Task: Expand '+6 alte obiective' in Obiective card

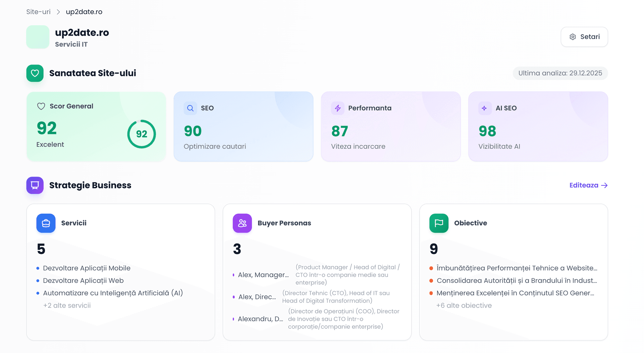Action: click(x=464, y=305)
